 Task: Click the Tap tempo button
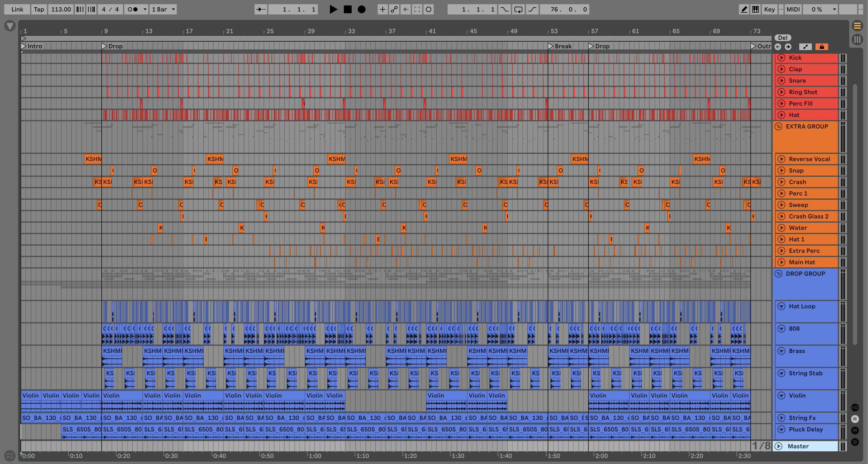pos(39,9)
